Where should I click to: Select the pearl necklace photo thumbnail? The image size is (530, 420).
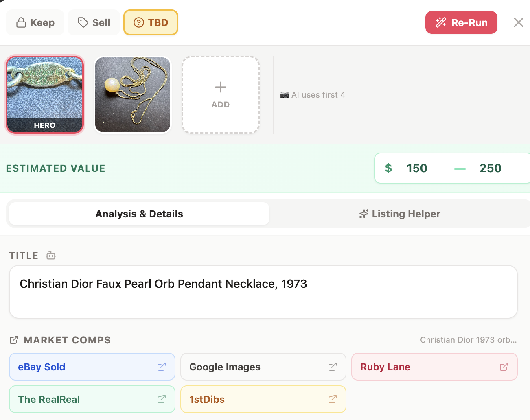point(133,94)
